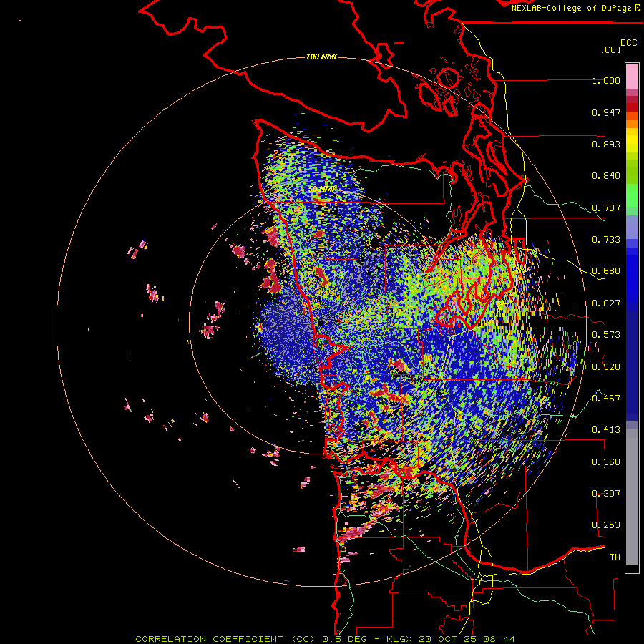Select the 0.520 scale value

(606, 367)
